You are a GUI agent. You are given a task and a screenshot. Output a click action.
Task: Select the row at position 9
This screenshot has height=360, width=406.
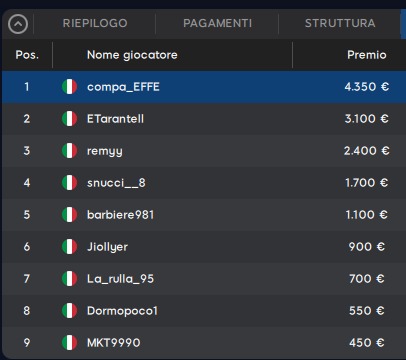(x=204, y=343)
